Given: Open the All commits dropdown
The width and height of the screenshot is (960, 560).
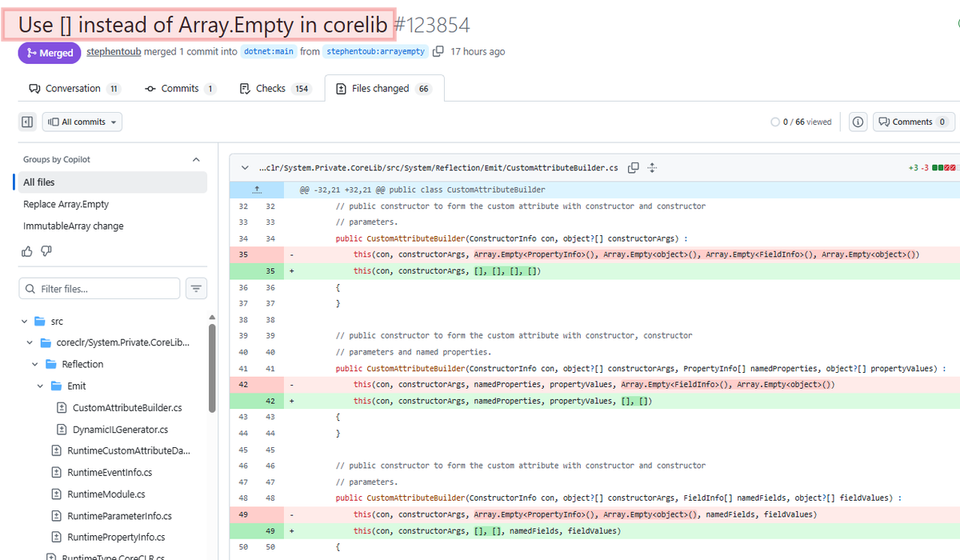Looking at the screenshot, I should click(82, 122).
